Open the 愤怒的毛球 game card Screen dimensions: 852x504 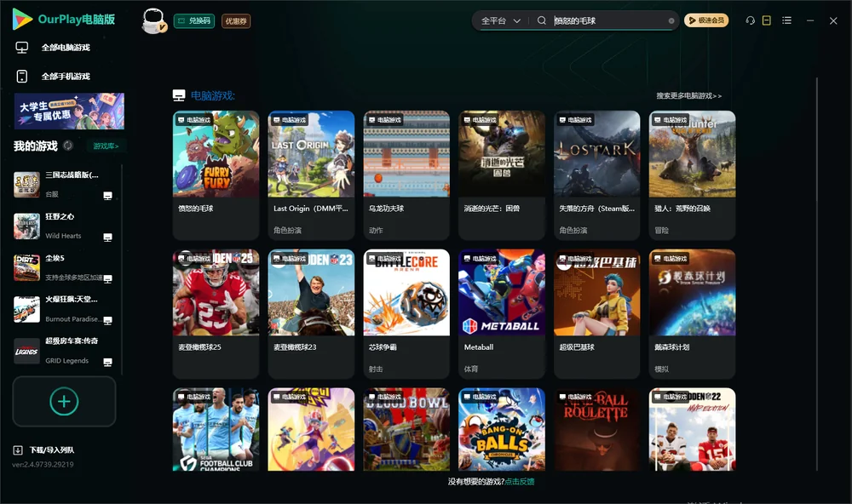[x=216, y=175]
